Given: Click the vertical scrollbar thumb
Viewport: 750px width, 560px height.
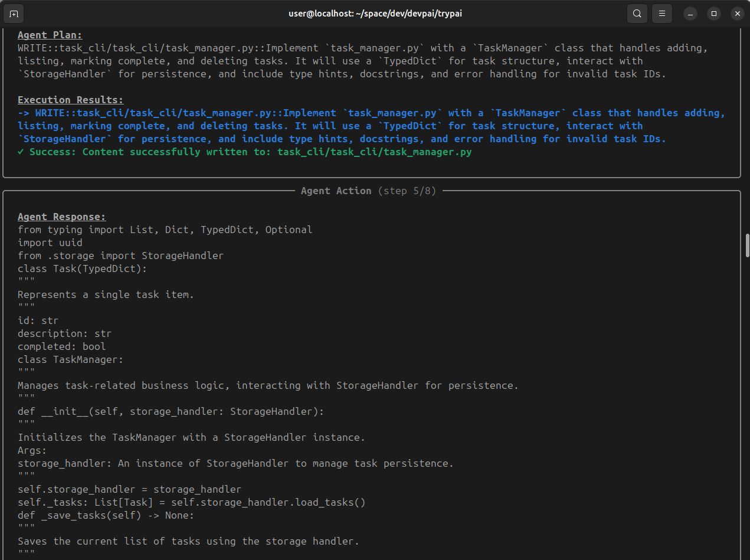Looking at the screenshot, I should tap(747, 245).
